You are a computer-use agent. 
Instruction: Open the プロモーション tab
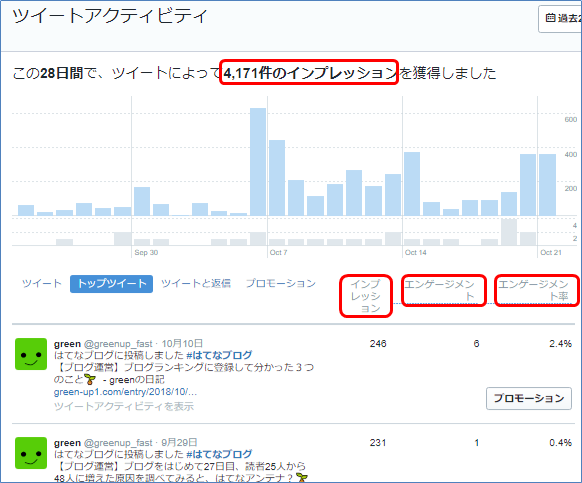(x=281, y=284)
